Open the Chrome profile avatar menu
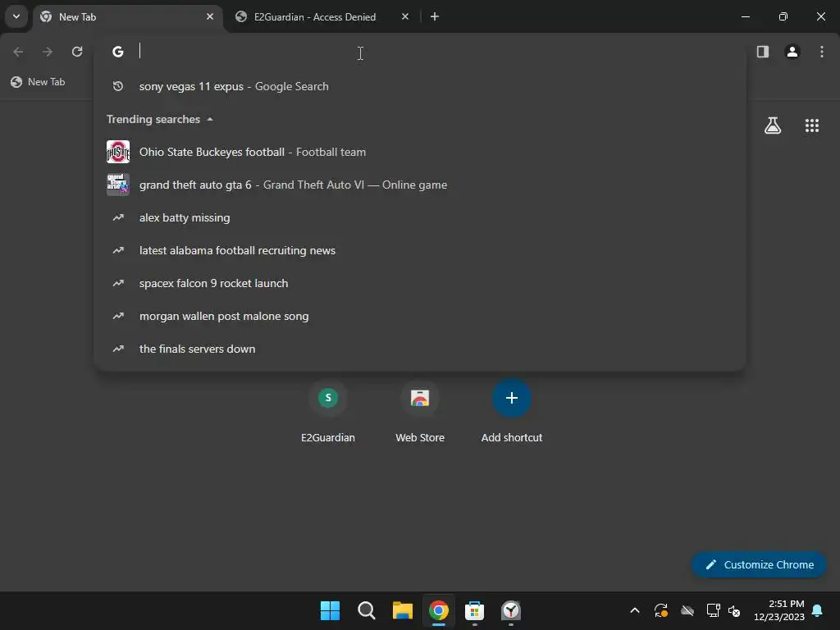Viewport: 840px width, 630px height. (x=792, y=52)
